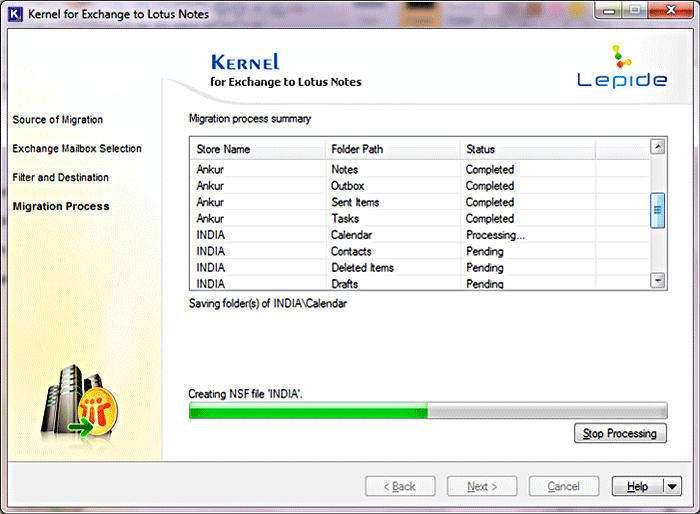The image size is (700, 514).
Task: Click the Next button
Action: click(482, 486)
